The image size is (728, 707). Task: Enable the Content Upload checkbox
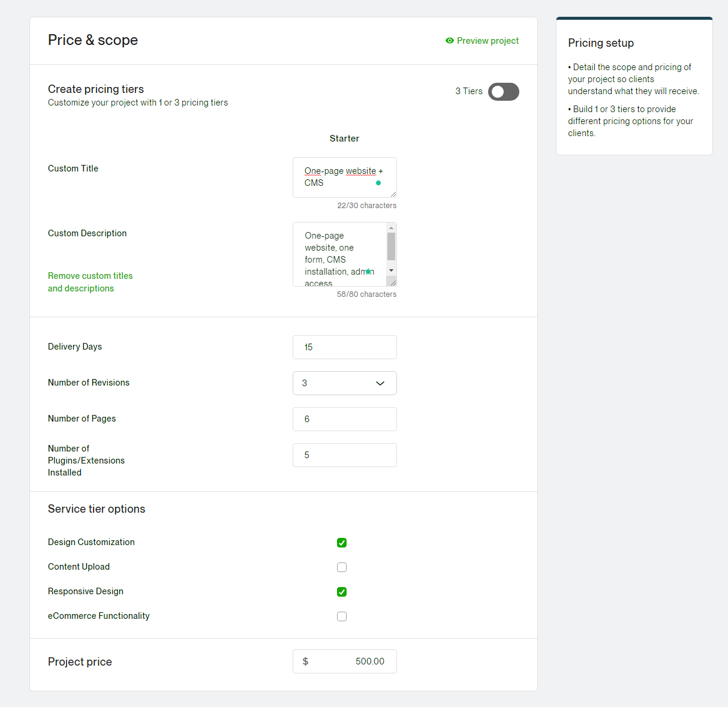[342, 567]
